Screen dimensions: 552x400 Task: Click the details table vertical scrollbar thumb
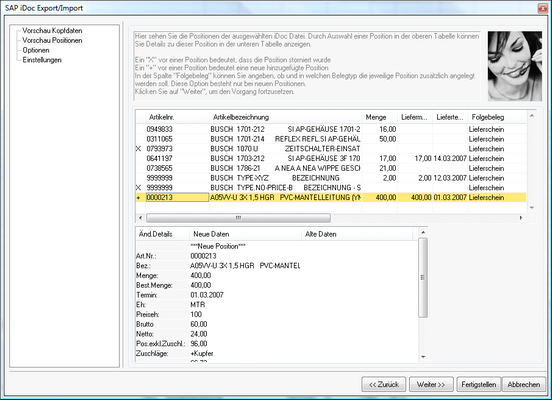coord(423,277)
